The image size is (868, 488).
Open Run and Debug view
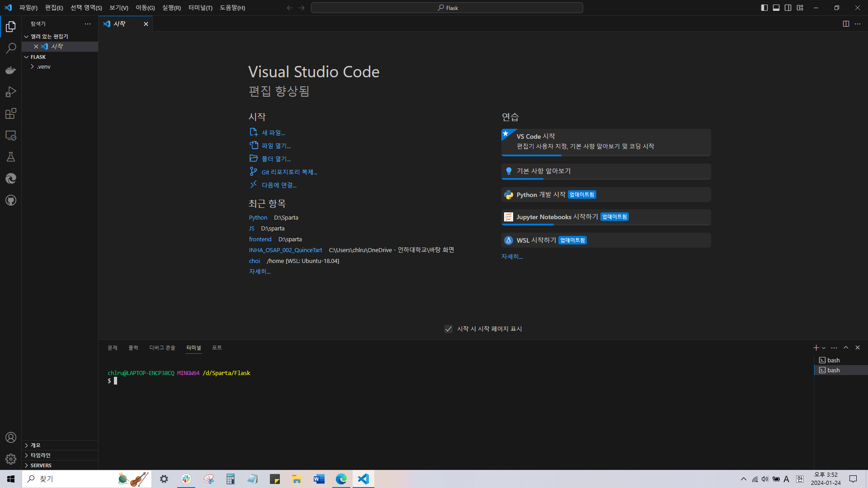[11, 92]
